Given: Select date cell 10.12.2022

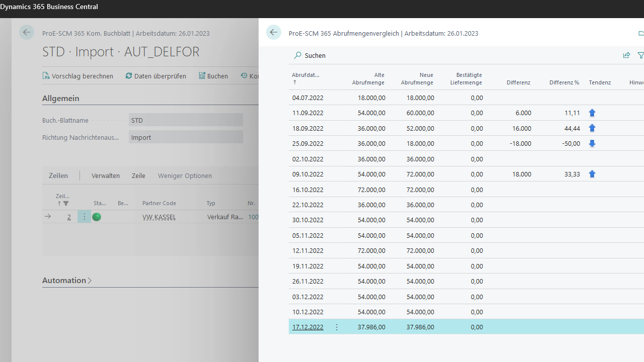Looking at the screenshot, I should tap(308, 312).
